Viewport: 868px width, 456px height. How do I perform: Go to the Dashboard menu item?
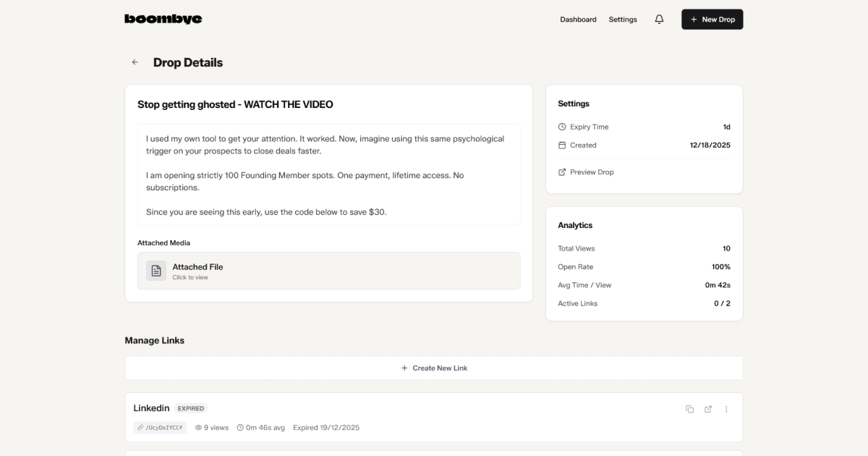click(x=578, y=20)
